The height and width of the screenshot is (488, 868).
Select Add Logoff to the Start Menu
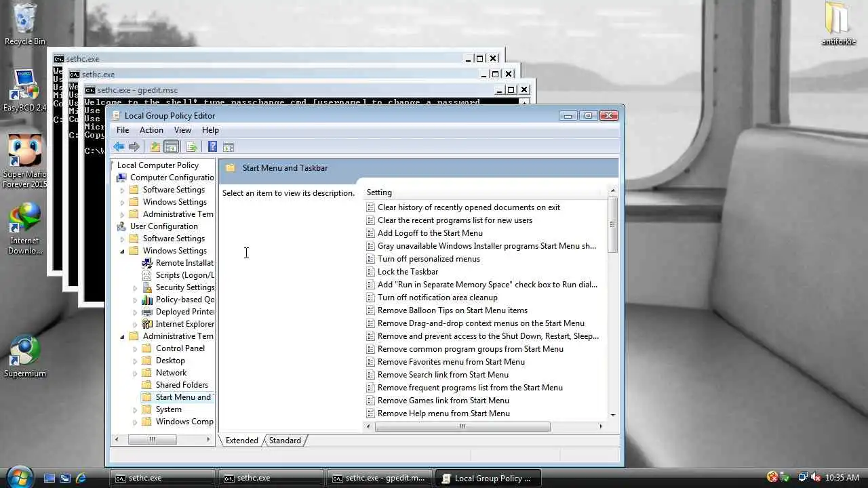coord(430,233)
